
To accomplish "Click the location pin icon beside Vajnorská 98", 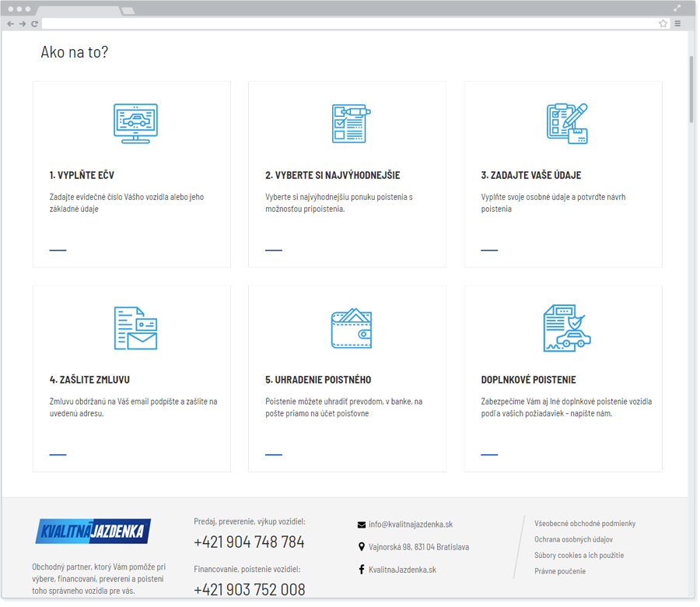I will pos(360,547).
